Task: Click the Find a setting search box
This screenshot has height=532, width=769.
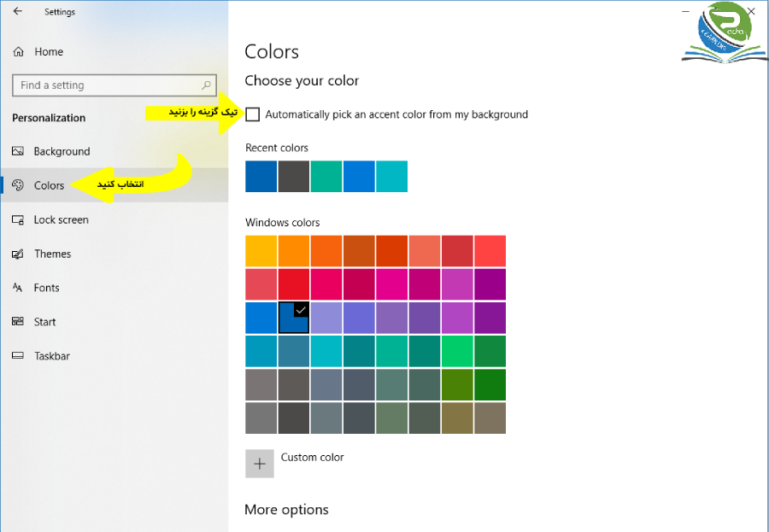Action: point(114,85)
